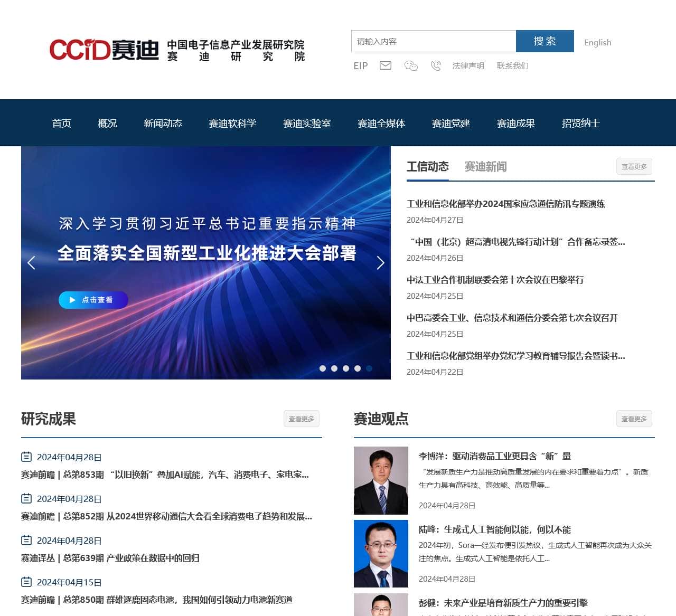Open 赛迪译丛 总第639期 article
676x616 pixels.
pyautogui.click(x=110, y=558)
